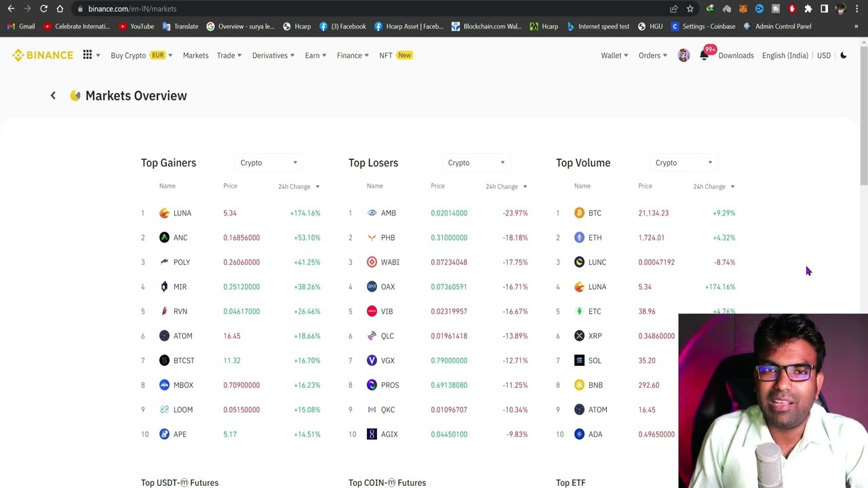The image size is (868, 488).
Task: Click the POLY coin icon
Action: (164, 262)
